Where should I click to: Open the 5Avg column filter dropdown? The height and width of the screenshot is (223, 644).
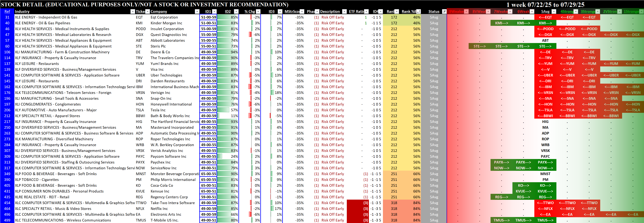tap(554, 11)
